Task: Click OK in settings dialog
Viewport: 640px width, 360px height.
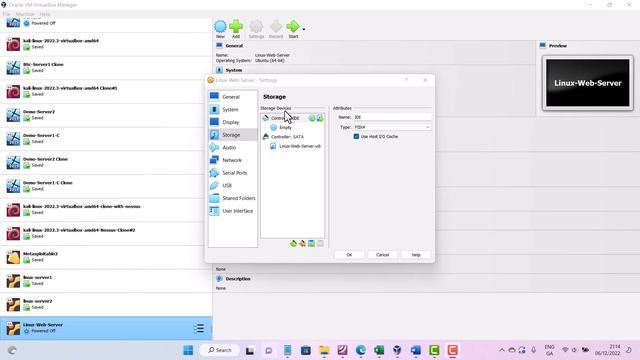Action: pos(349,255)
